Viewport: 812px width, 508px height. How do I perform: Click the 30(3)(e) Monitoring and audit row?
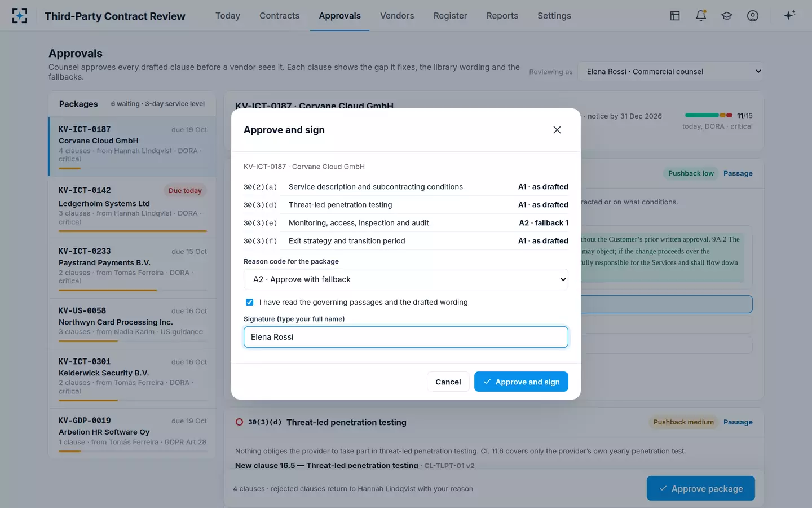point(406,223)
